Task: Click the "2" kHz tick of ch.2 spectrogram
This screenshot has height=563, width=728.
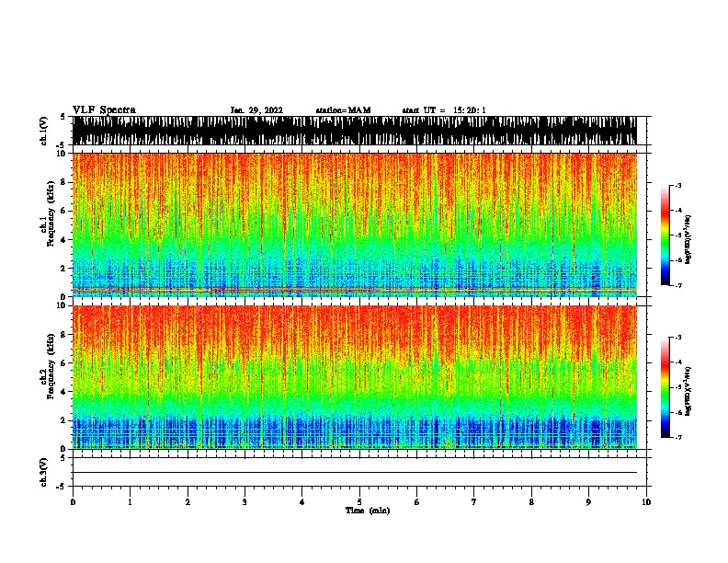Action: [63, 420]
